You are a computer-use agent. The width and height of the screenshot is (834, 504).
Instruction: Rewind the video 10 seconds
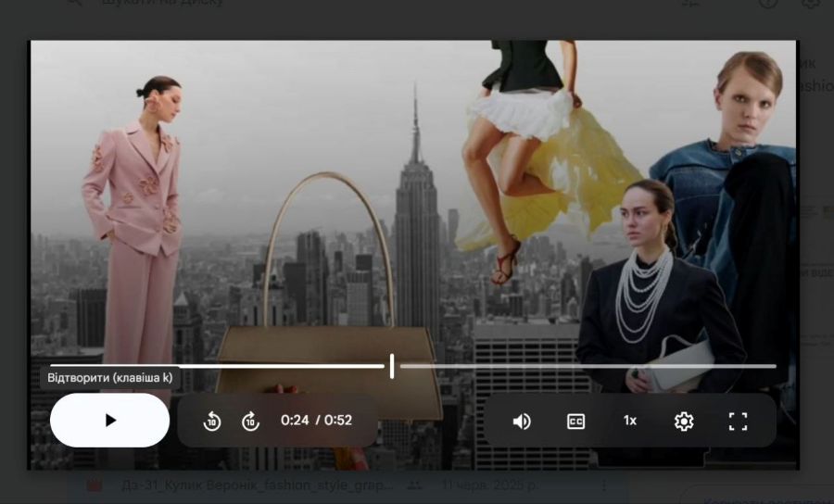[x=211, y=421]
